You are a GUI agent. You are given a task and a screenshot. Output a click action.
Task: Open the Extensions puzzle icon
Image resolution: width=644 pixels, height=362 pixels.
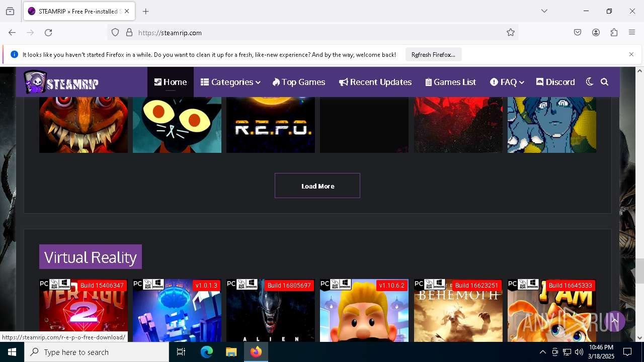coord(614,33)
